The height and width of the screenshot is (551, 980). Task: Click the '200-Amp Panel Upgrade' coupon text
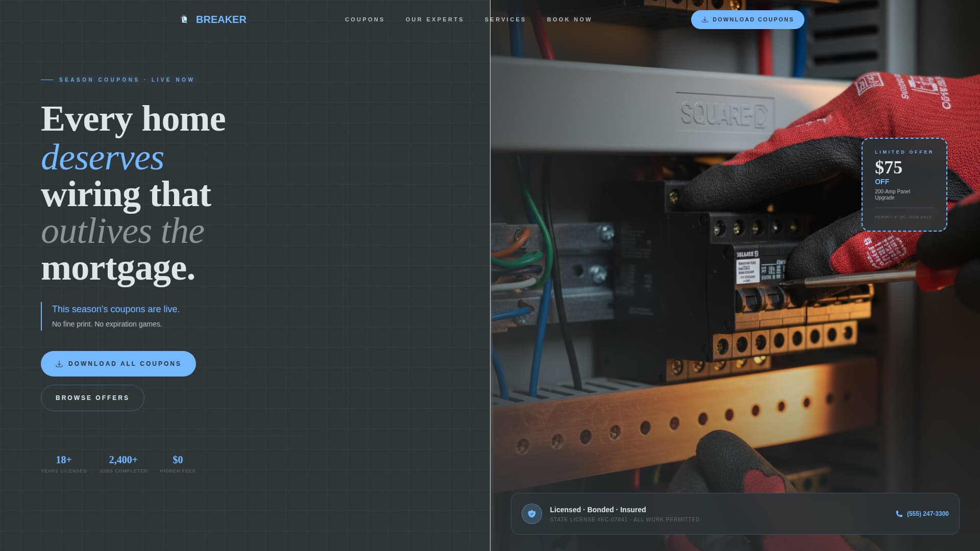tap(893, 194)
